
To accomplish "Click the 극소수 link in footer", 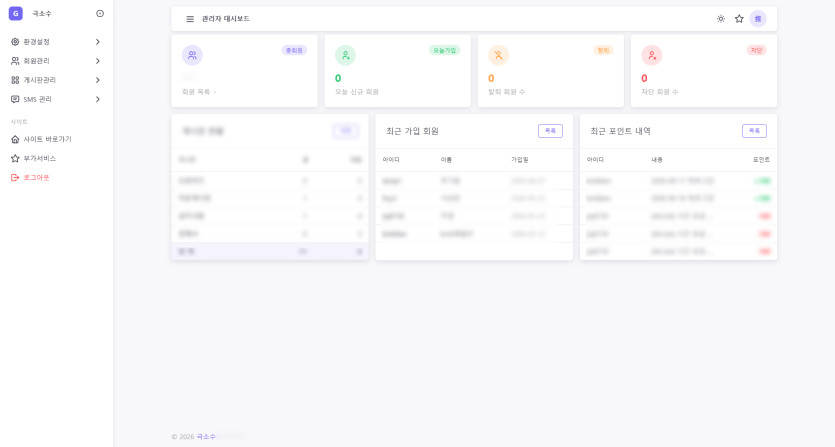I will coord(206,436).
